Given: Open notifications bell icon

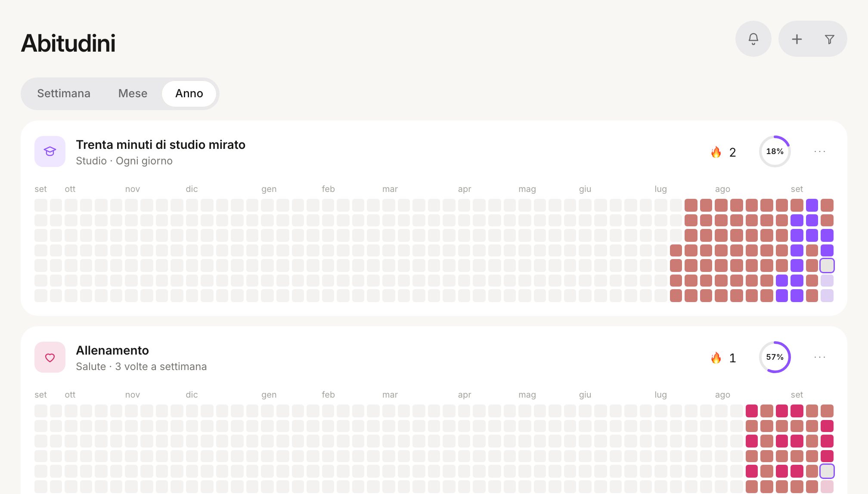Looking at the screenshot, I should pyautogui.click(x=753, y=39).
